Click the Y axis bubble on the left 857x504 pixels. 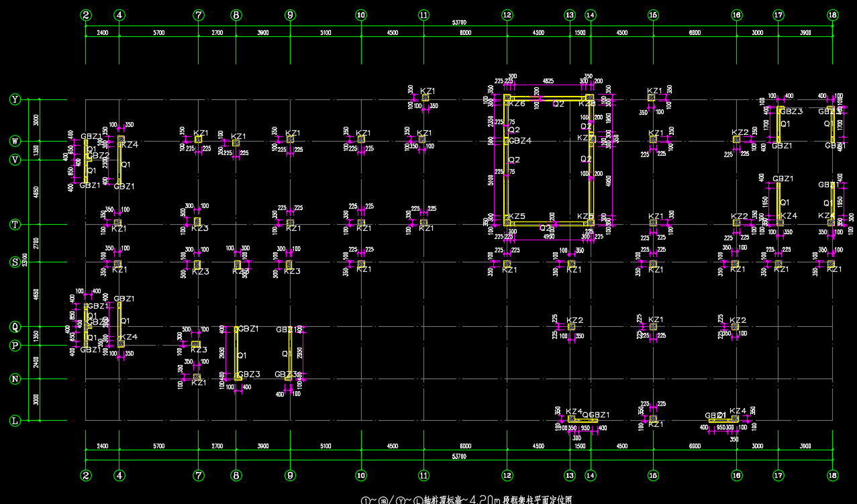tap(15, 99)
